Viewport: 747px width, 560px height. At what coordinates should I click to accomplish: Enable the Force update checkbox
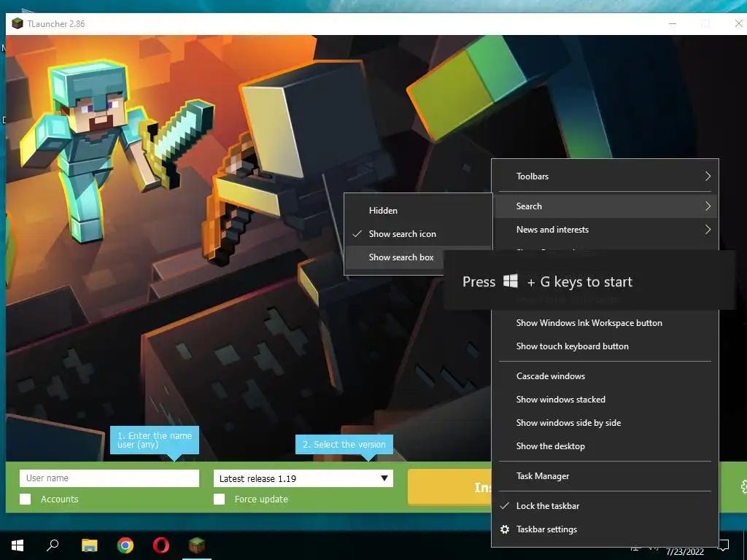tap(219, 499)
